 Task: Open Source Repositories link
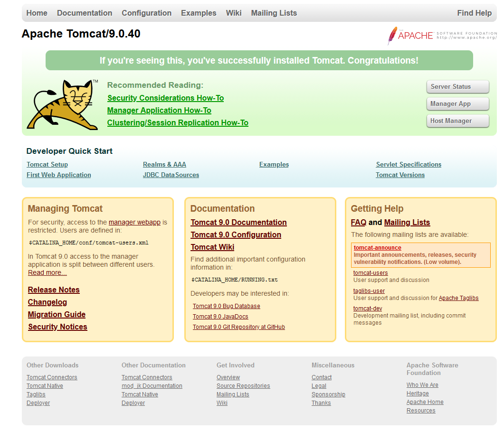243,386
